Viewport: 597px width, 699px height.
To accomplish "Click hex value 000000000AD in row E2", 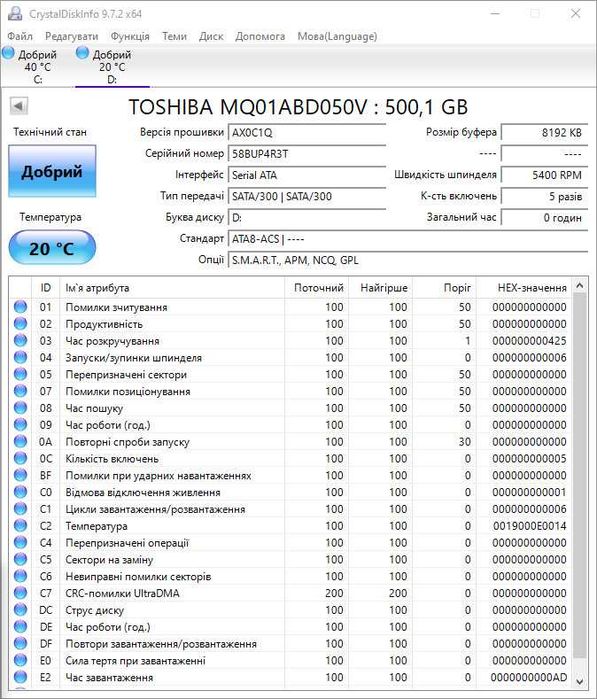I will point(530,678).
